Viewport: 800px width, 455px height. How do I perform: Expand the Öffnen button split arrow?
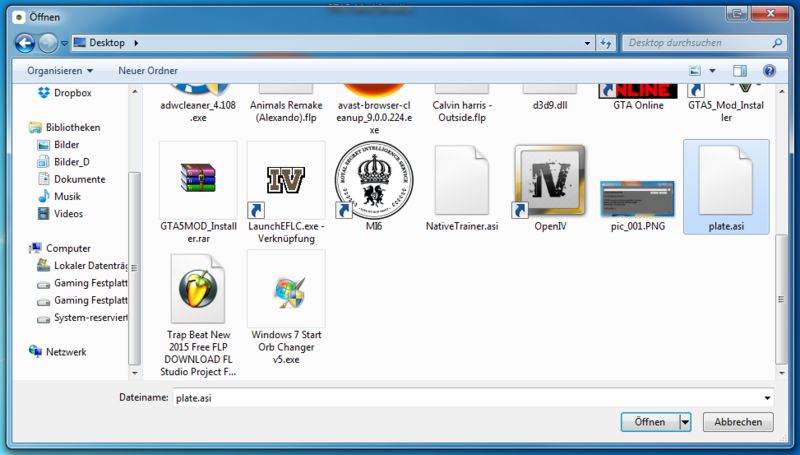click(685, 423)
